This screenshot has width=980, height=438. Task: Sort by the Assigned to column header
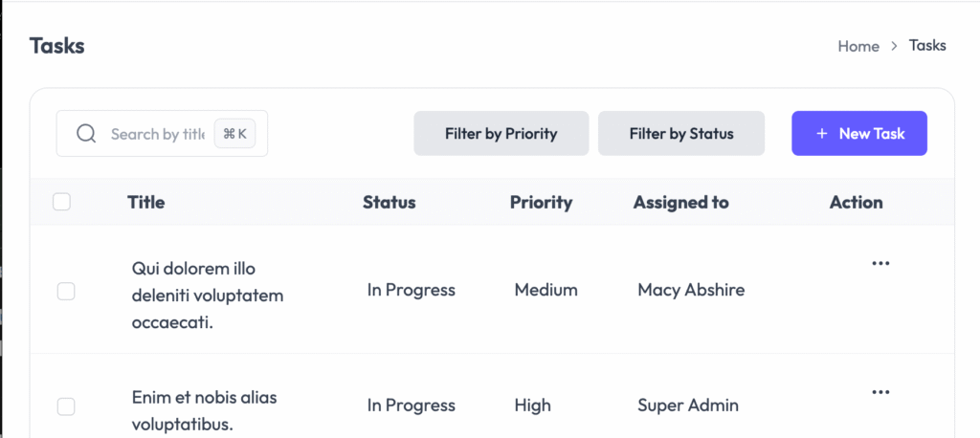click(681, 203)
